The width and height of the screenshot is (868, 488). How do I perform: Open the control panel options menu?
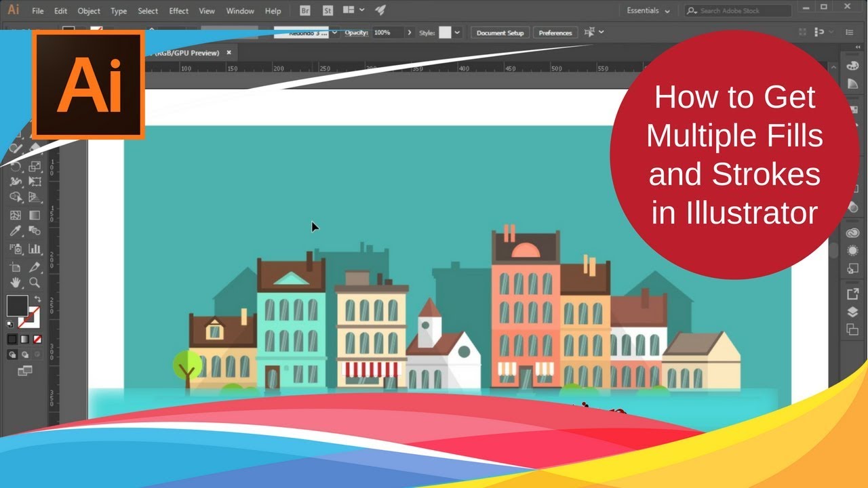click(848, 32)
